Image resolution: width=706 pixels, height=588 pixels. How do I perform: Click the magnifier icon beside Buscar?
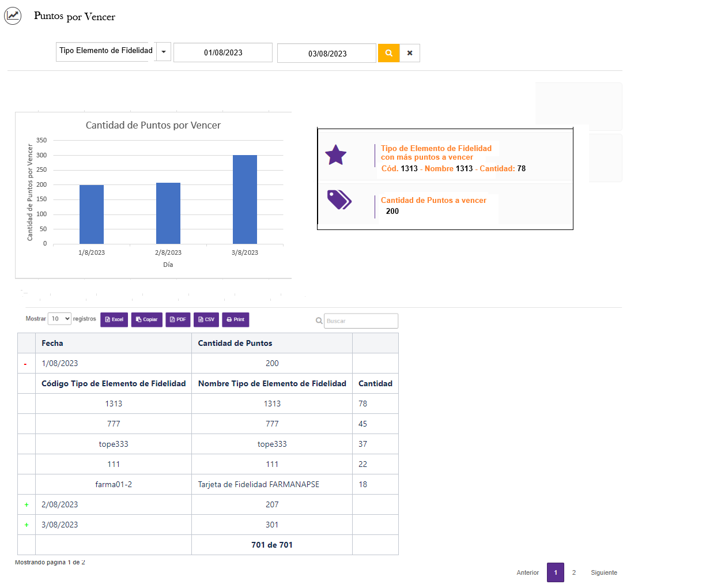point(319,321)
